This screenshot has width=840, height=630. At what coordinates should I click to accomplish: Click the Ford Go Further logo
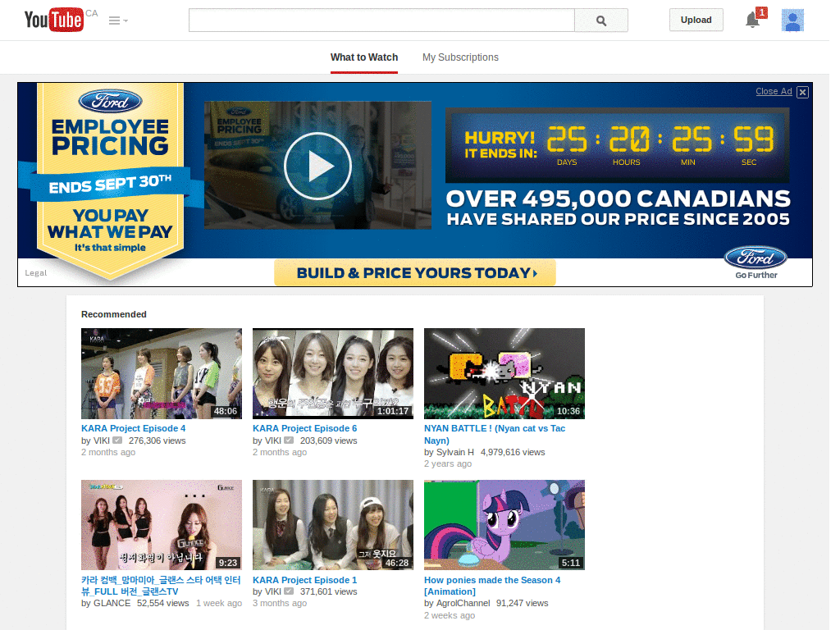[756, 262]
